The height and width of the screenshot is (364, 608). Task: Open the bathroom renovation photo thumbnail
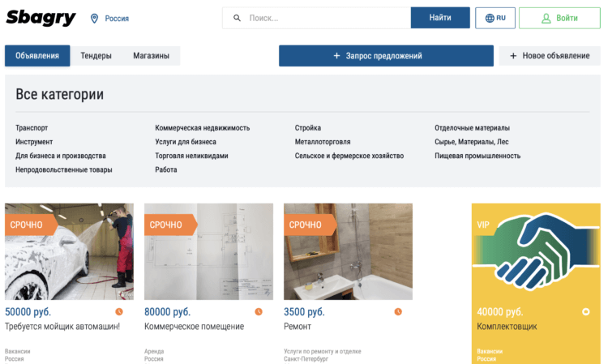pyautogui.click(x=349, y=251)
